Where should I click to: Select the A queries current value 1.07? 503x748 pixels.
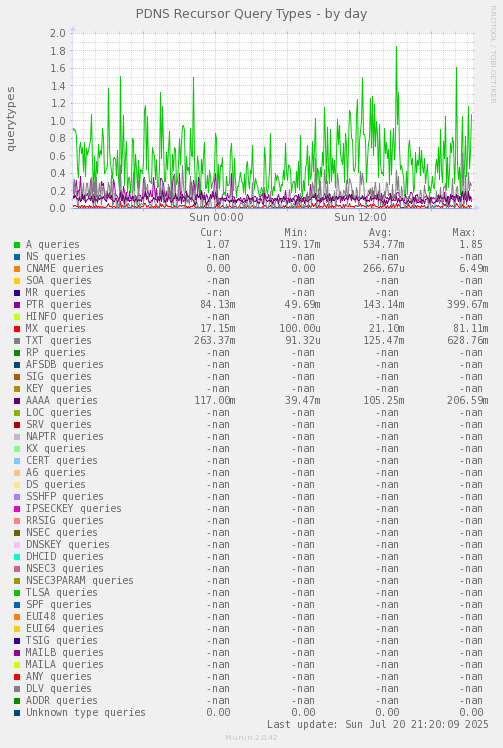(218, 245)
